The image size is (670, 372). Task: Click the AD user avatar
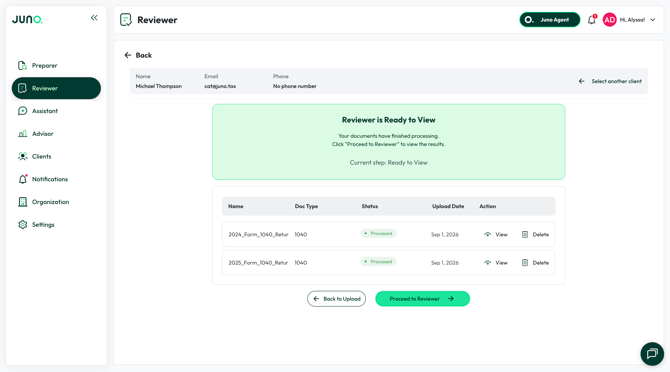click(x=609, y=20)
